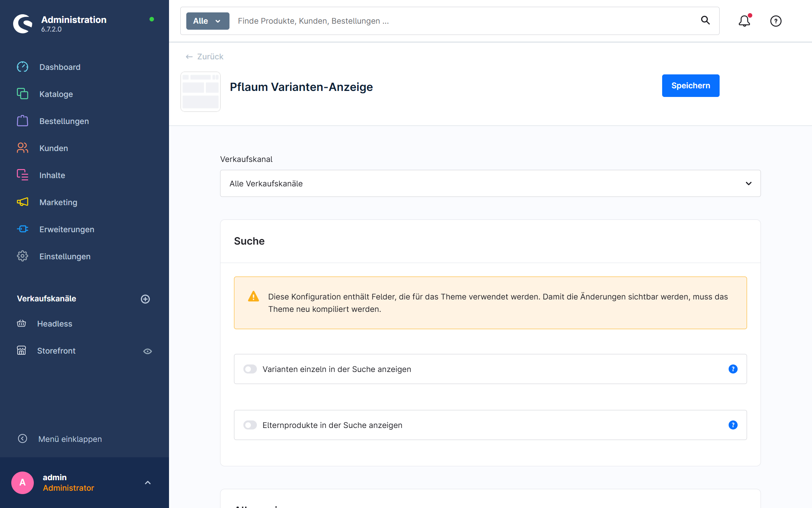Collapse menu via Menü einklappen icon
Image resolution: width=812 pixels, height=508 pixels.
(23, 438)
